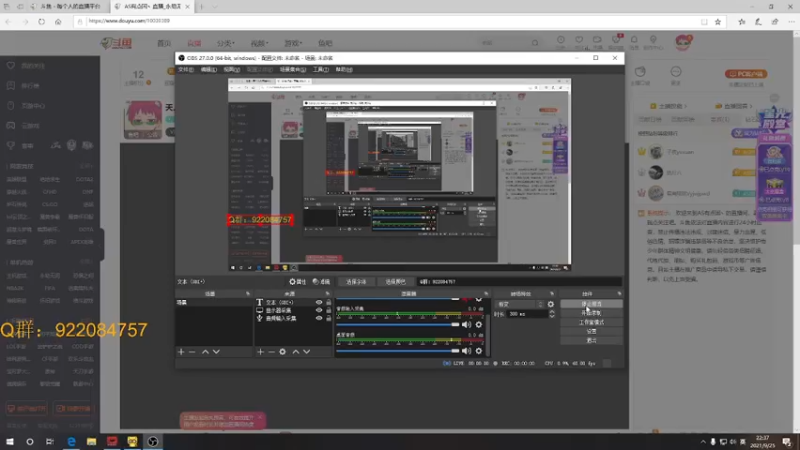Click the 开始录制 recording button
The width and height of the screenshot is (800, 450).
coord(591,313)
